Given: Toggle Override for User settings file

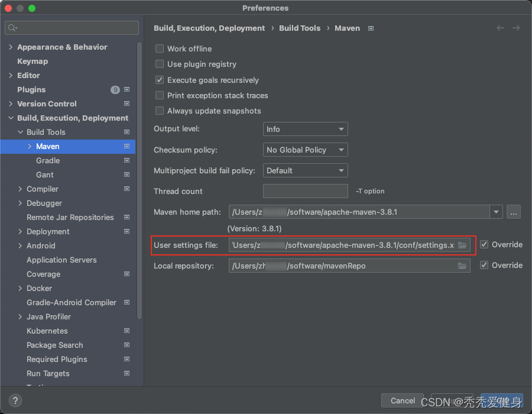Looking at the screenshot, I should tap(484, 244).
